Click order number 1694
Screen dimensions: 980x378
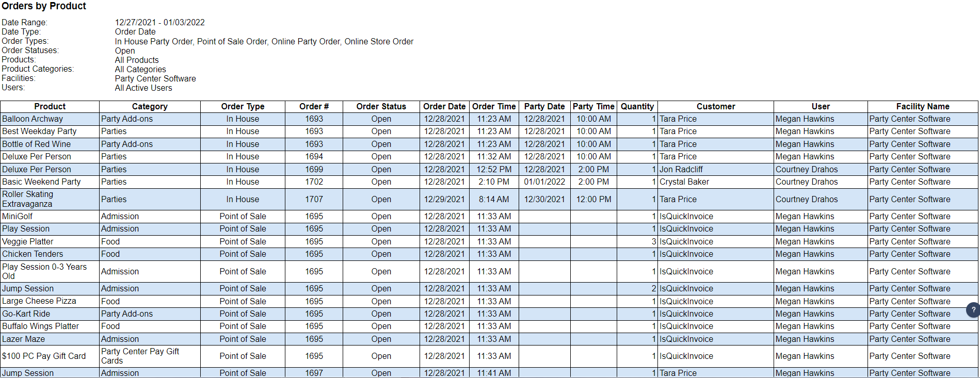(x=314, y=157)
